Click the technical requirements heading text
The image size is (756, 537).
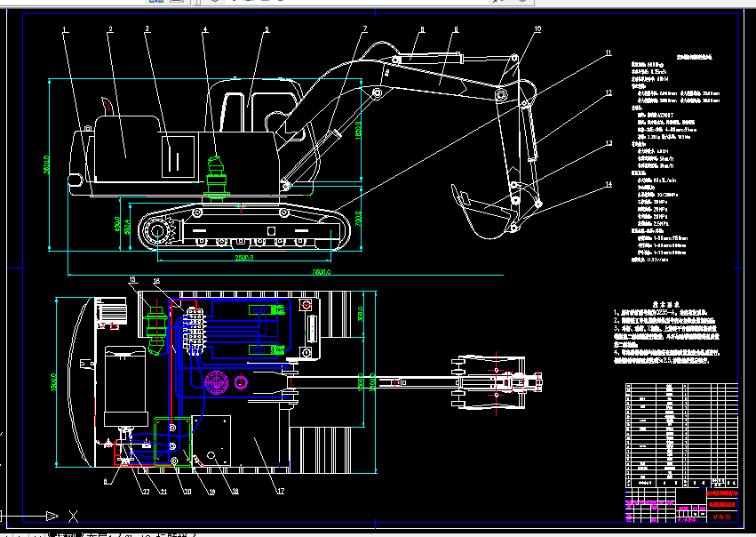coord(666,304)
